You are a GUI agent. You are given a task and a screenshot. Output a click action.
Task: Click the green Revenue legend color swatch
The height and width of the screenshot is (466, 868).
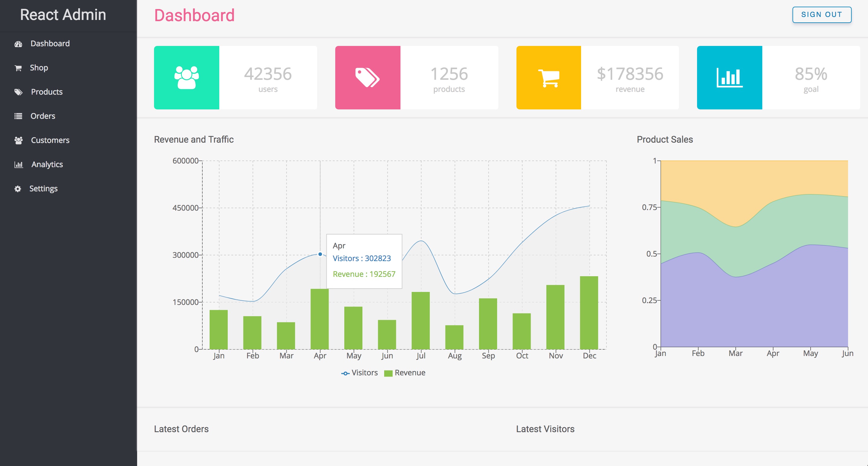pos(388,373)
